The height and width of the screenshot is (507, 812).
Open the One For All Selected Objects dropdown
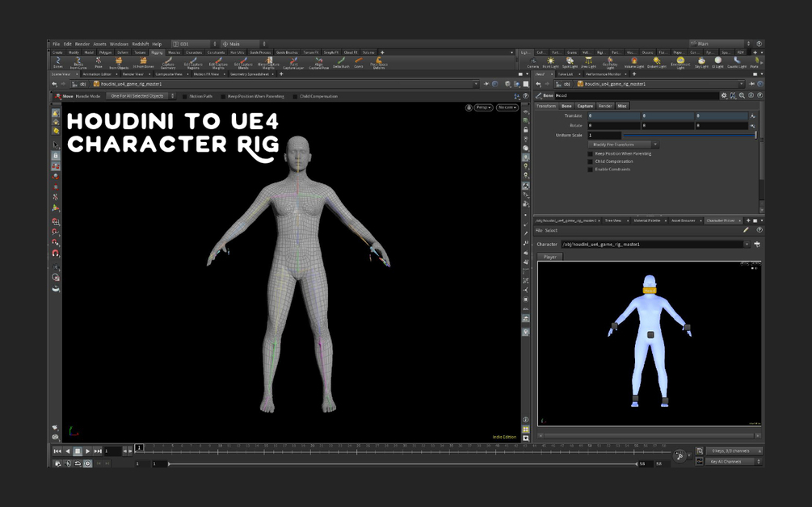click(x=141, y=96)
